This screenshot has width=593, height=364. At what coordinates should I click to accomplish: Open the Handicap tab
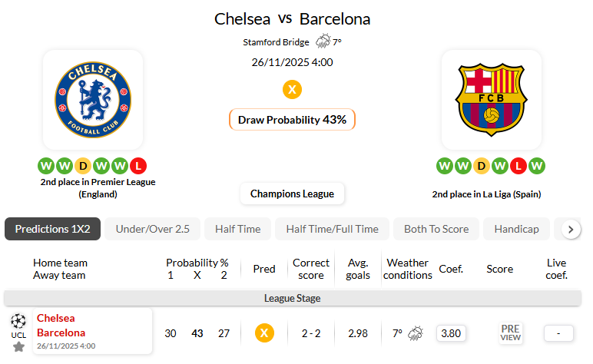(516, 229)
